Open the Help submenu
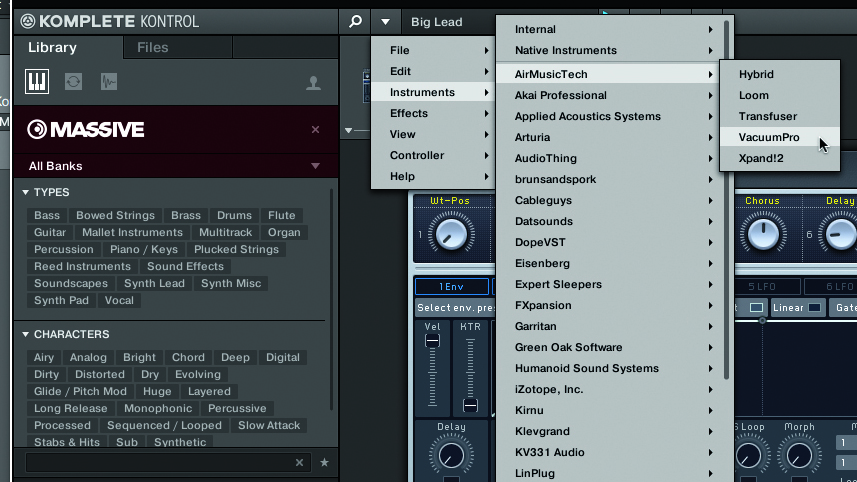The image size is (857, 482). 434,177
